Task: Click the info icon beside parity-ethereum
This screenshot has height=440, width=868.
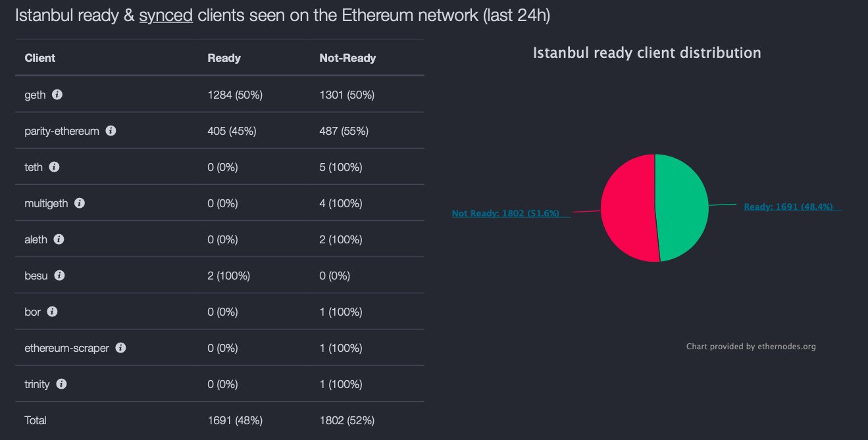Action: pos(111,131)
